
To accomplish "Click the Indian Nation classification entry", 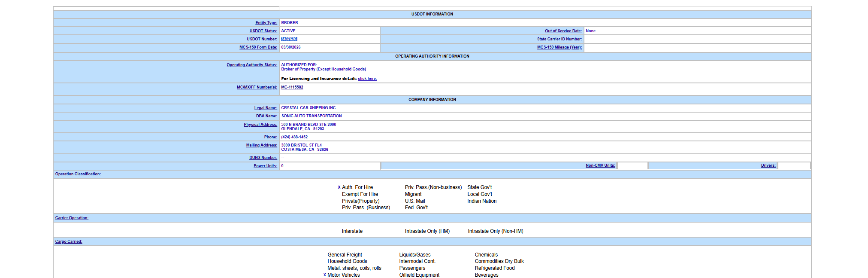I will click(482, 201).
